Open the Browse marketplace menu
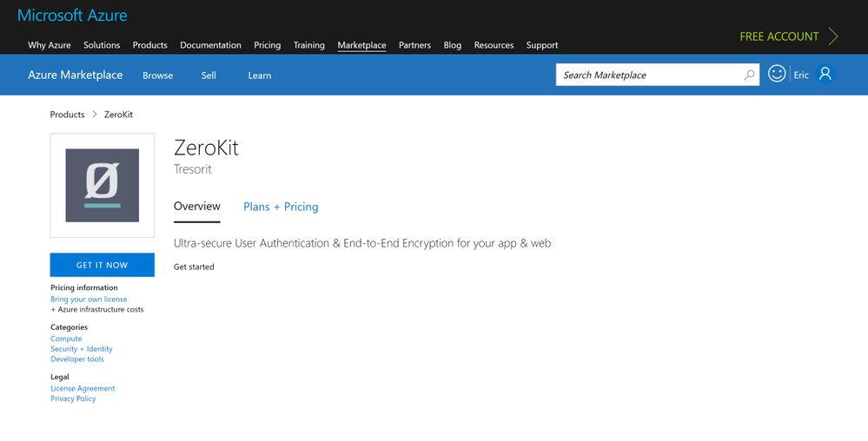868x441 pixels. click(158, 76)
